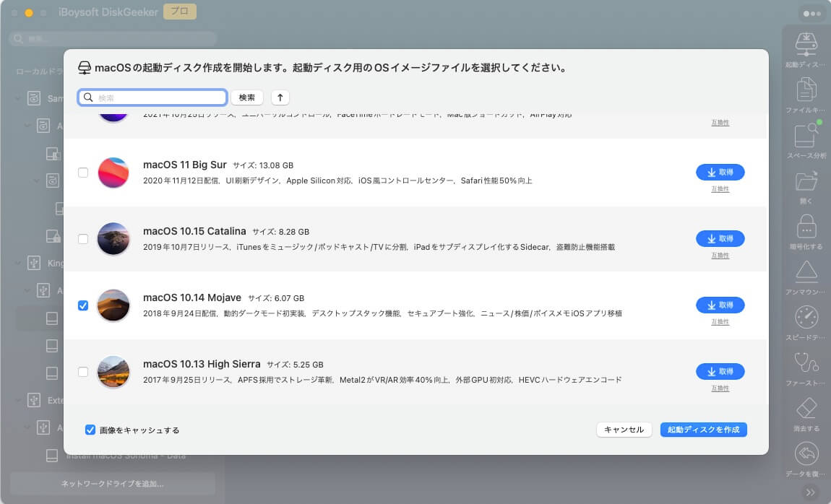Expand the sidebar with double chevron button

pyautogui.click(x=811, y=492)
